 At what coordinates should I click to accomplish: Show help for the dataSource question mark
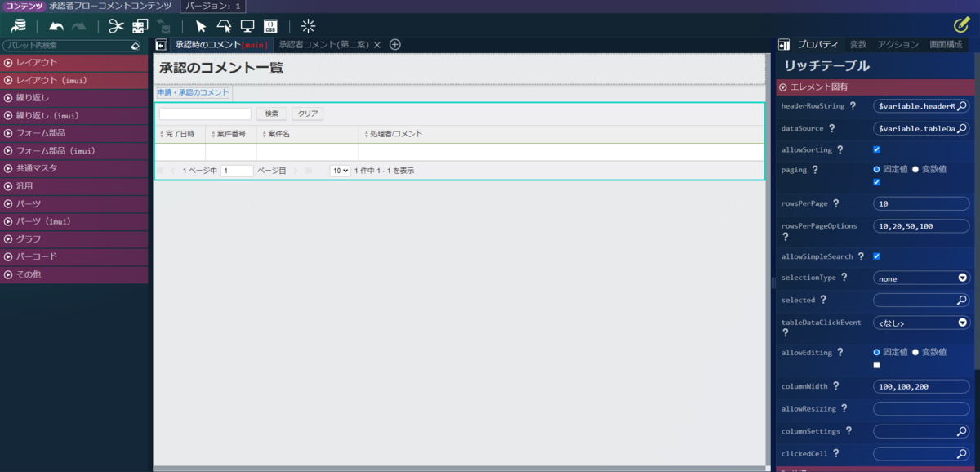[831, 128]
